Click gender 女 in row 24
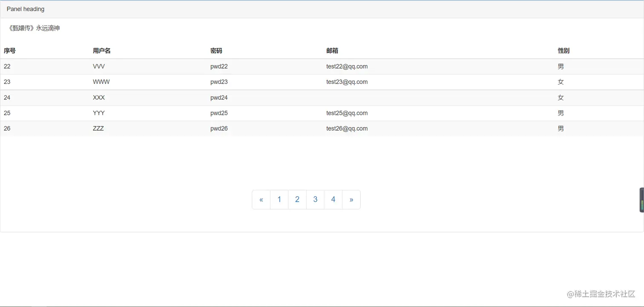Viewport: 644px width, 307px height. point(561,98)
